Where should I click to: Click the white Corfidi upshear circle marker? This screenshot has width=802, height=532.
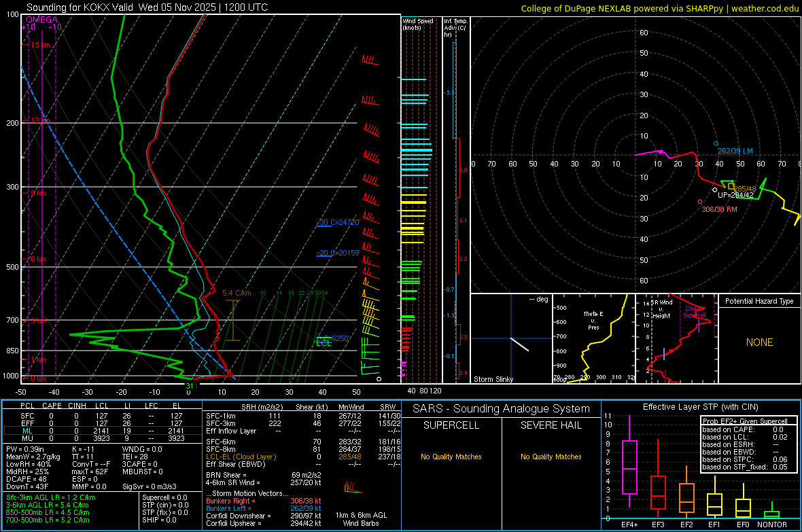point(714,190)
